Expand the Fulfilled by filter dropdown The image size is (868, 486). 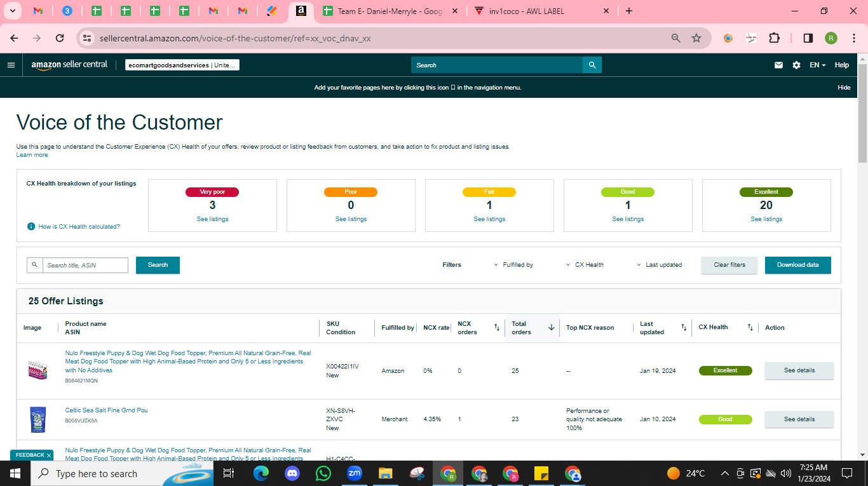point(513,265)
